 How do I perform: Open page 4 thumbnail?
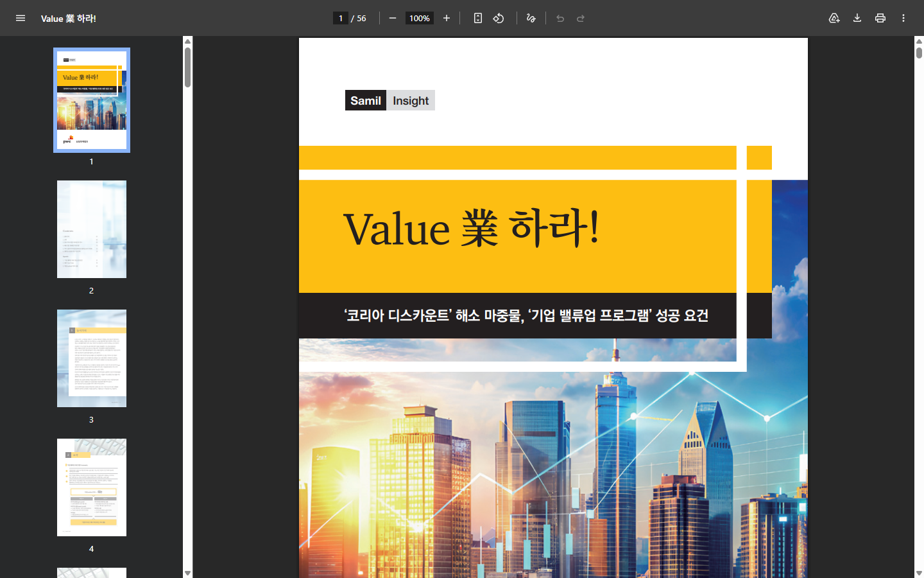pos(92,487)
